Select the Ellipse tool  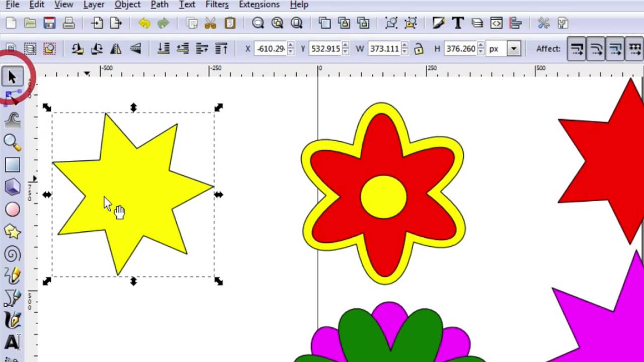(12, 209)
